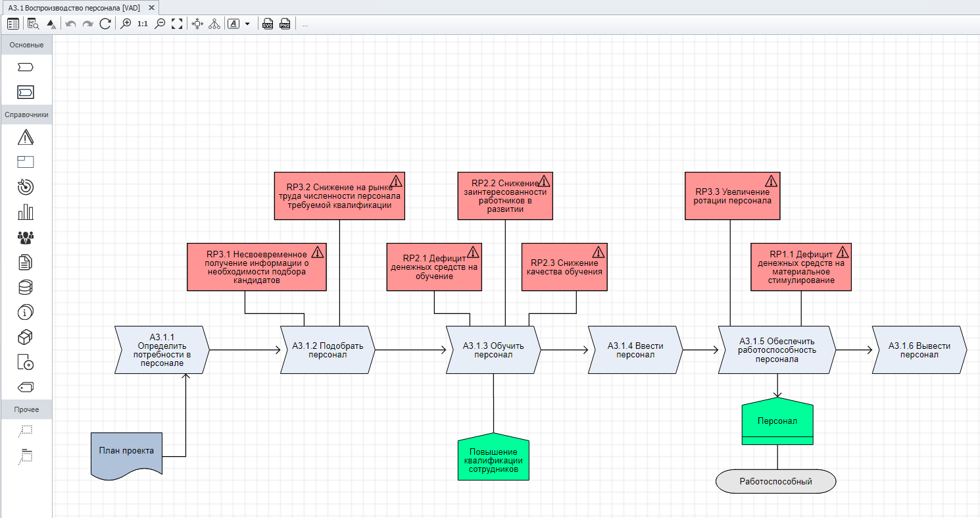Image resolution: width=980 pixels, height=518 pixels.
Task: Click the refresh circular arrow icon
Action: point(105,24)
